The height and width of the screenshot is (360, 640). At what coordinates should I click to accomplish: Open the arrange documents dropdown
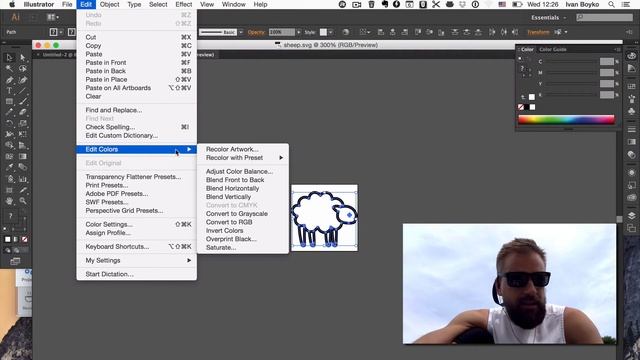tap(53, 17)
